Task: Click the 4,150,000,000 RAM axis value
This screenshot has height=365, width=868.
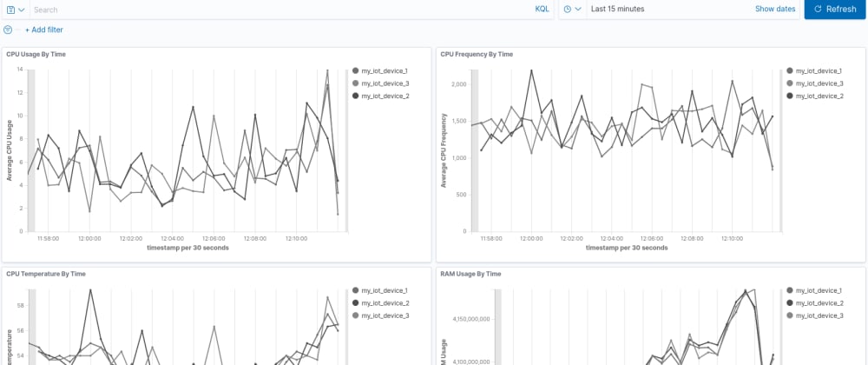Action: pos(471,320)
